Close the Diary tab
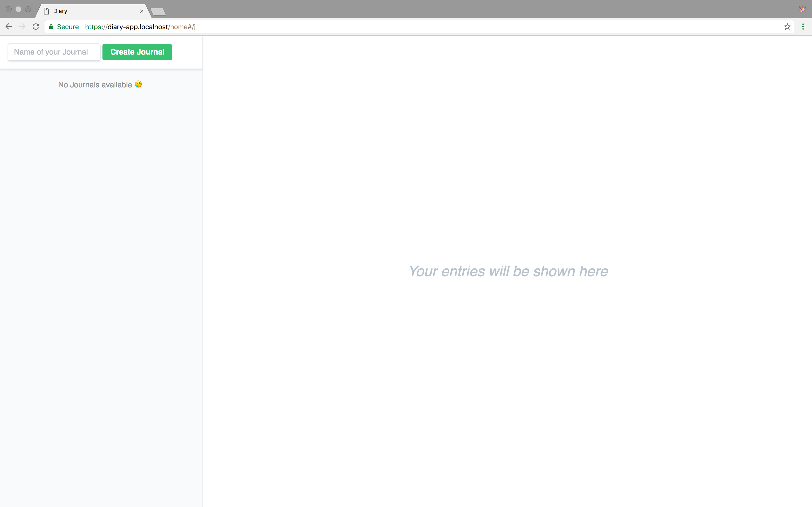Image resolution: width=812 pixels, height=507 pixels. click(142, 11)
